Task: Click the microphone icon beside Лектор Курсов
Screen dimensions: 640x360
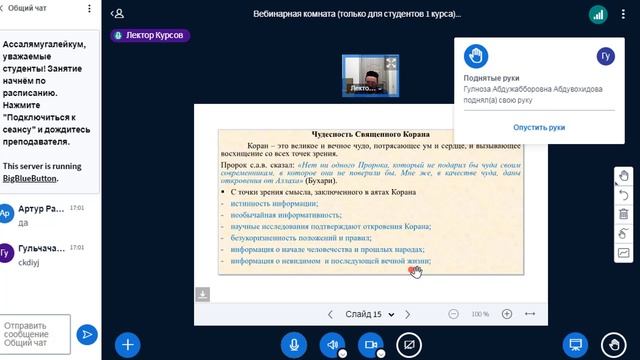Action: (x=118, y=36)
